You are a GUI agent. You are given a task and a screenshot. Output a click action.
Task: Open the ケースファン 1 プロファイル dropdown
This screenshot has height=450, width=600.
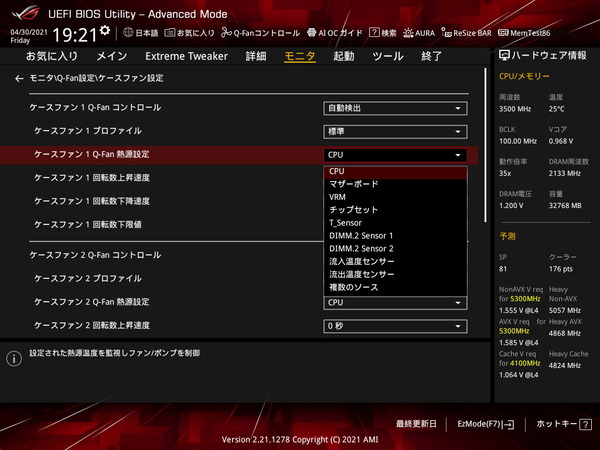pyautogui.click(x=395, y=132)
